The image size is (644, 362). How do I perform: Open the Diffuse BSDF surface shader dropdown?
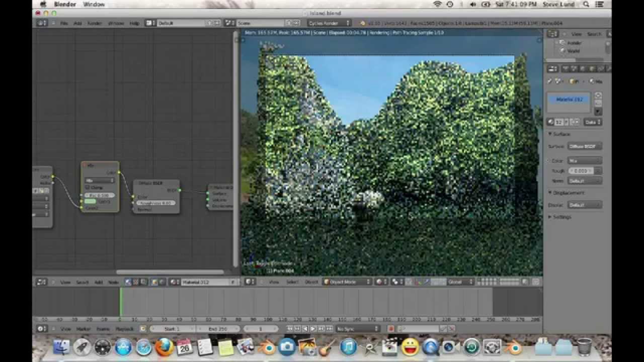coord(584,146)
